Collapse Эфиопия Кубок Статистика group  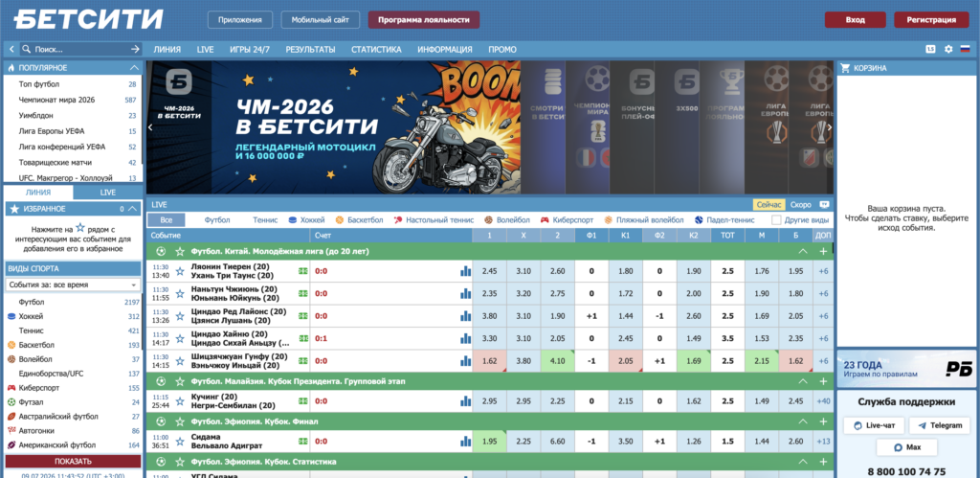tap(803, 461)
